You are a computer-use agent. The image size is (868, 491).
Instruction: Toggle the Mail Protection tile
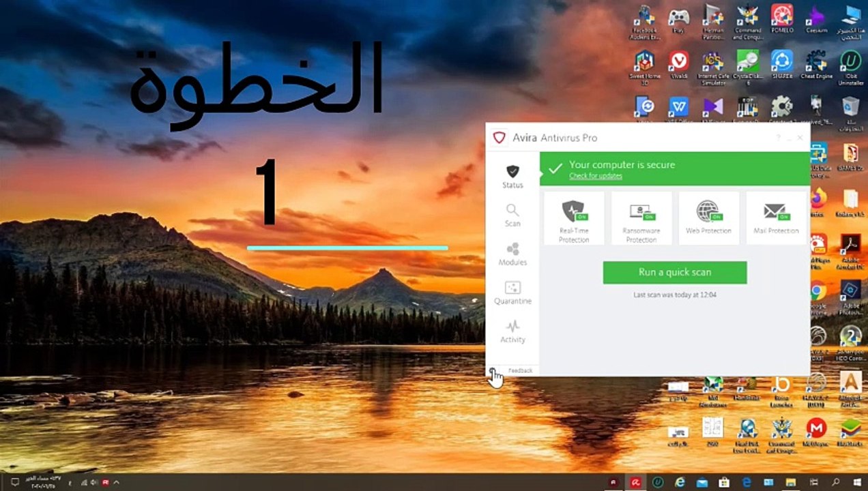click(776, 218)
